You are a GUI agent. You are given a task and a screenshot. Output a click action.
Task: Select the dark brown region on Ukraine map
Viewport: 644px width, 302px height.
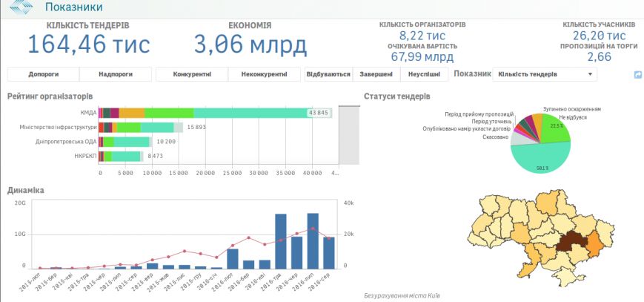click(571, 241)
